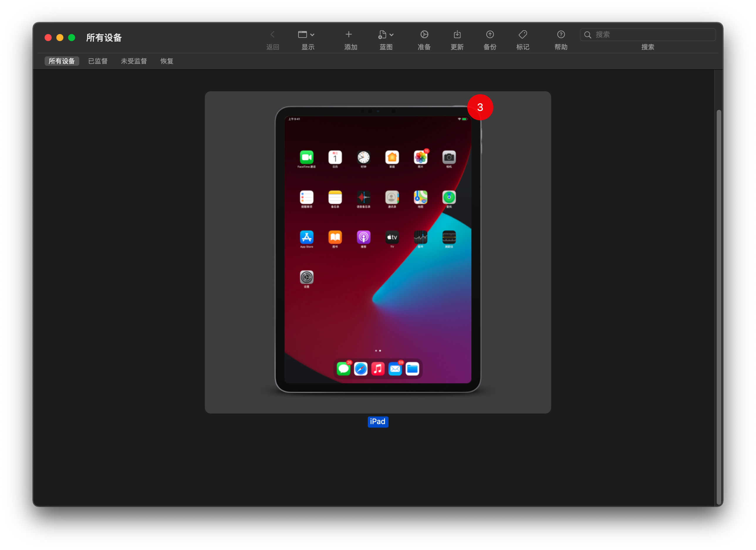Click the Blueprints document icon
Viewport: 756px width, 550px height.
(382, 35)
